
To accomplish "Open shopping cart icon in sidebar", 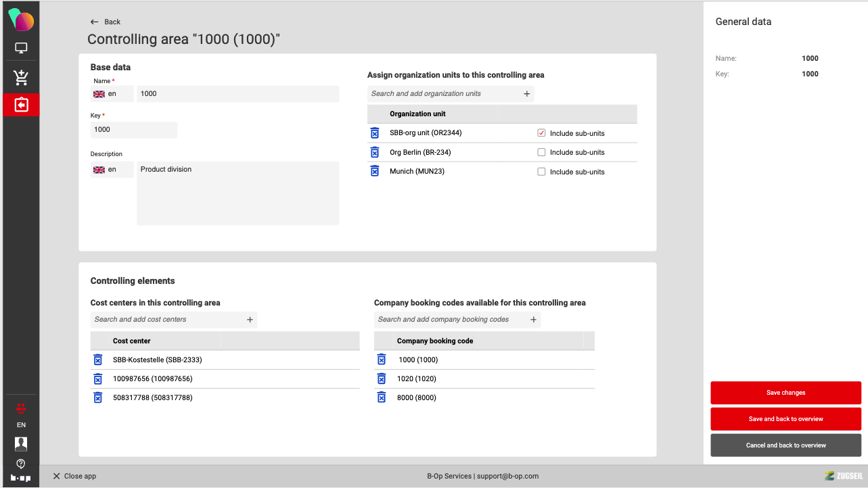I will 21,78.
